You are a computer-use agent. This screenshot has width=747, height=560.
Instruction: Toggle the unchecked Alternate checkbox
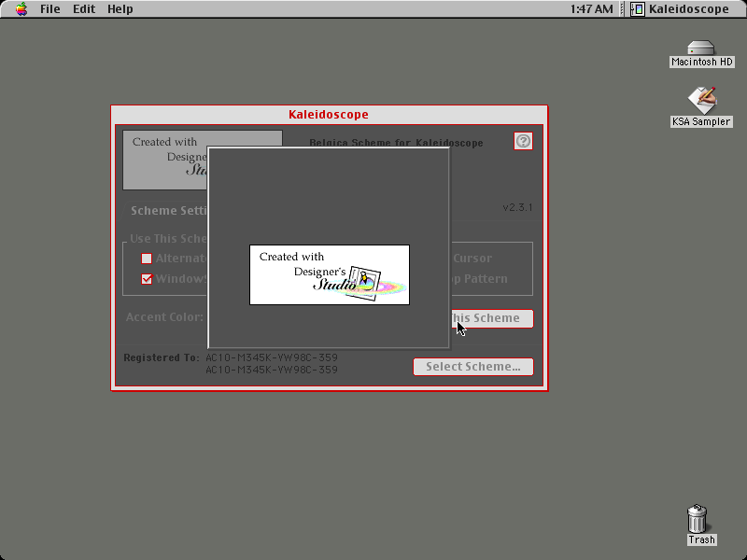pos(147,259)
